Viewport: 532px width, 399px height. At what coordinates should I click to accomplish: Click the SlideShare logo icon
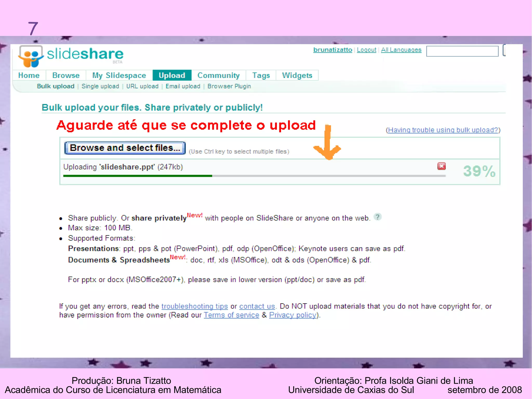click(31, 56)
